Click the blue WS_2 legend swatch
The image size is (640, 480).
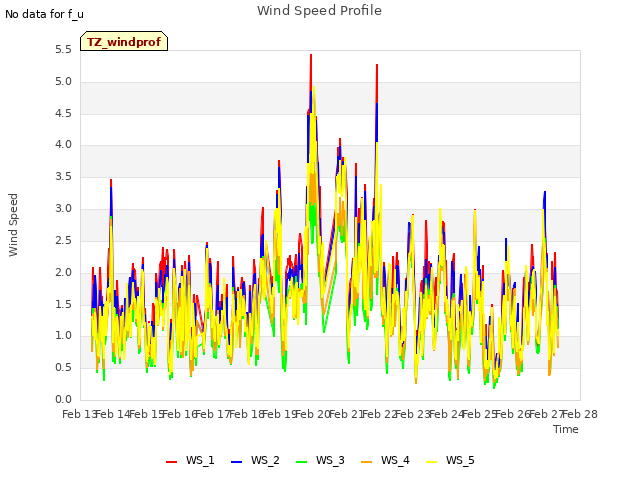click(236, 462)
